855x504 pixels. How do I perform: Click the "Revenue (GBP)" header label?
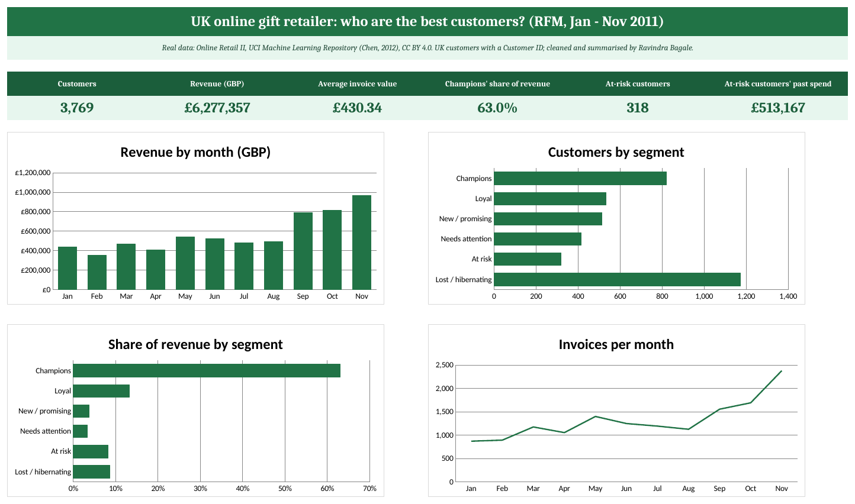(217, 84)
